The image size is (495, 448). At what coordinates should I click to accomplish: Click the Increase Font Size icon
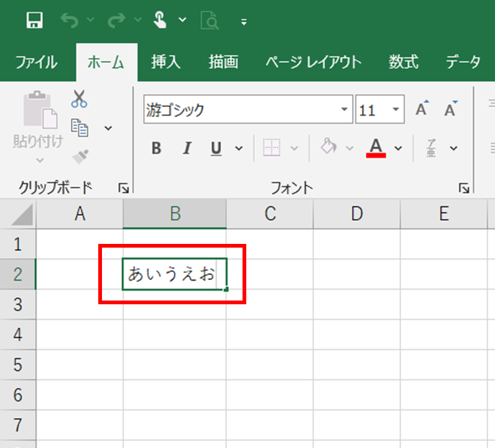422,110
